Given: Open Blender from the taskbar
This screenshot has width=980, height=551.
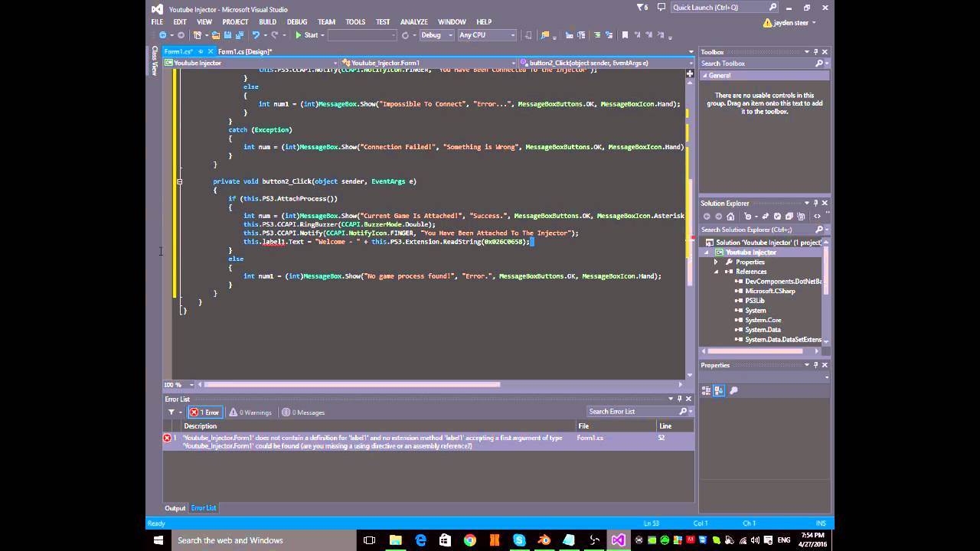Looking at the screenshot, I should [544, 540].
